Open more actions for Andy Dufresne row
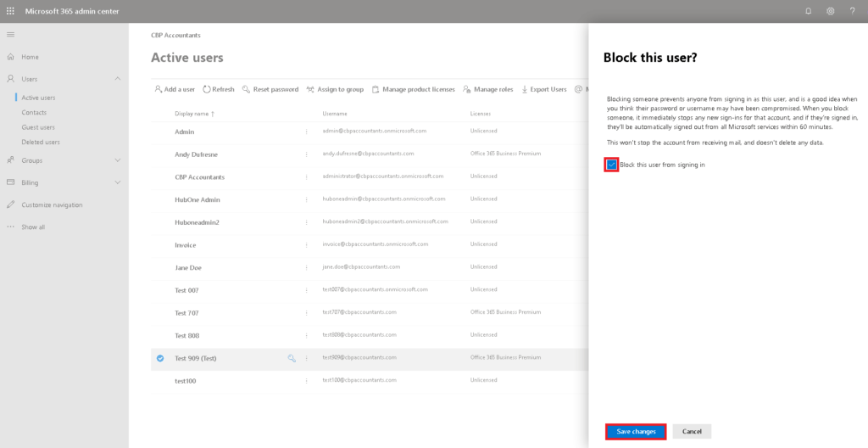 pyautogui.click(x=306, y=154)
